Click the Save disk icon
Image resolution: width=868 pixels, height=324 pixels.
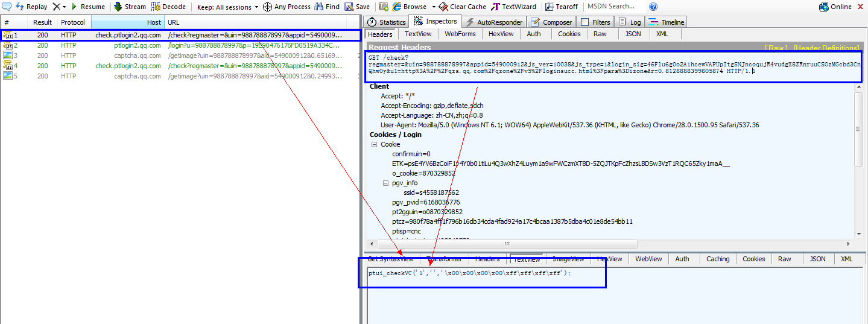click(x=349, y=7)
